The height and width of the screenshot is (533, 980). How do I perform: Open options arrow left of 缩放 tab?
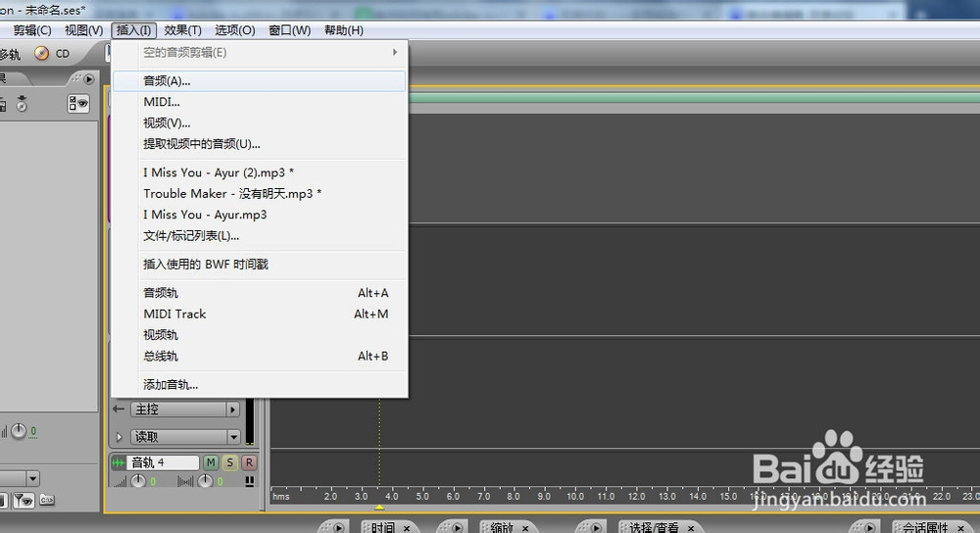tap(458, 528)
